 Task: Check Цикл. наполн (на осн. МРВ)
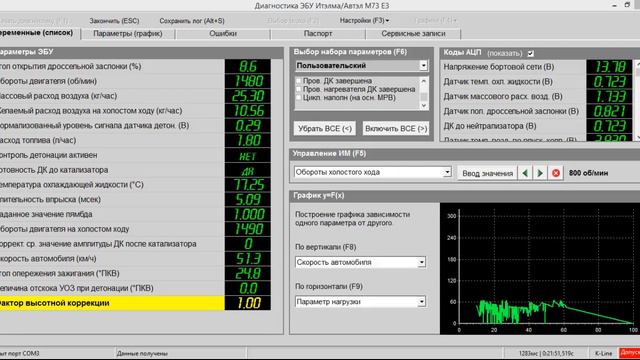pyautogui.click(x=298, y=98)
